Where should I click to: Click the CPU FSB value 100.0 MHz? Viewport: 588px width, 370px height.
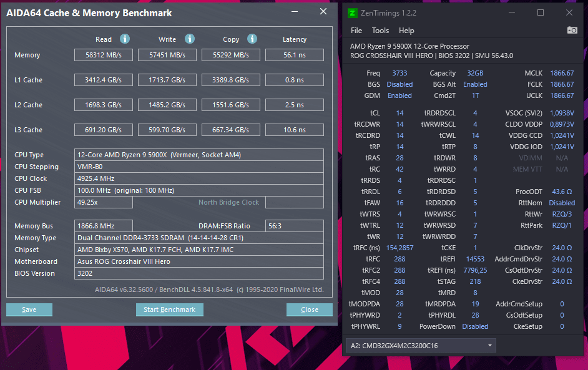tap(199, 190)
